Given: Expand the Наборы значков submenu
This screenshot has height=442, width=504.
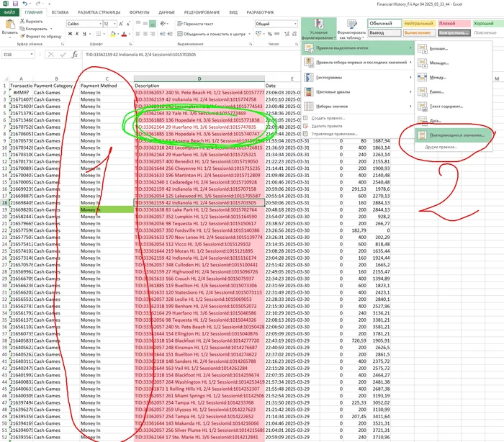Looking at the screenshot, I should click(358, 107).
